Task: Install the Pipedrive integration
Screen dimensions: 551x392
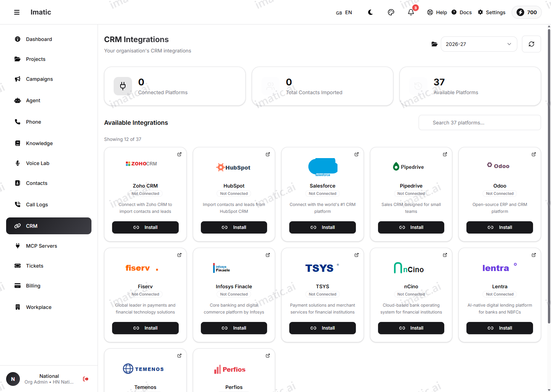Action: [411, 227]
